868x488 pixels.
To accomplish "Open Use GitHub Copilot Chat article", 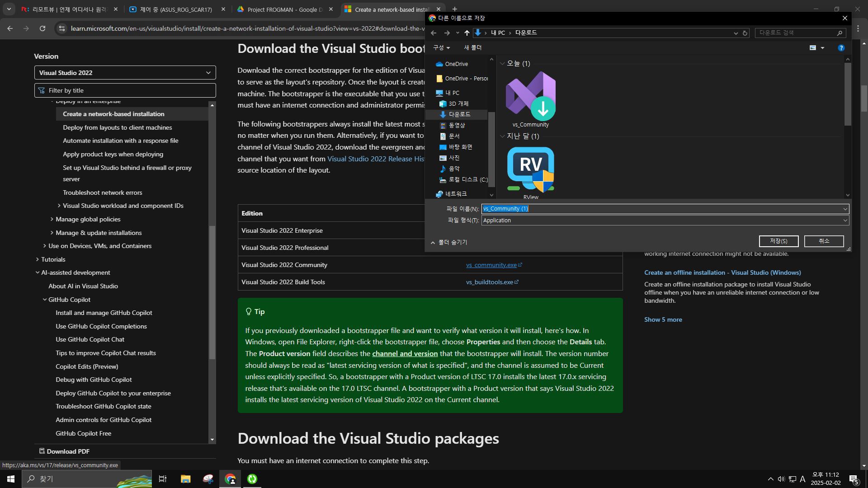I will point(90,340).
